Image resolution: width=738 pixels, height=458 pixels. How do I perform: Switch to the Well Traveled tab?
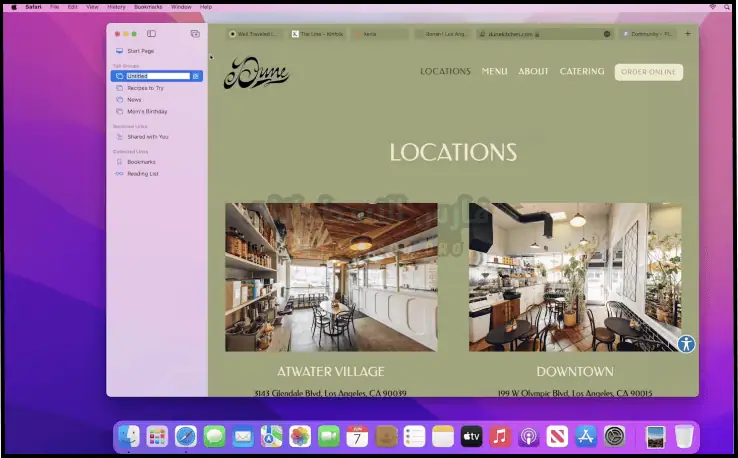tap(255, 34)
